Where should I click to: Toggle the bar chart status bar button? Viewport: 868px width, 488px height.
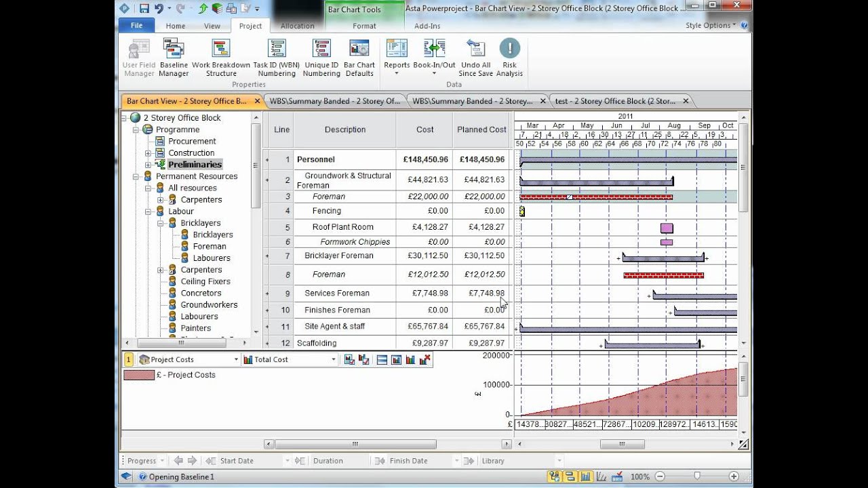(x=570, y=477)
